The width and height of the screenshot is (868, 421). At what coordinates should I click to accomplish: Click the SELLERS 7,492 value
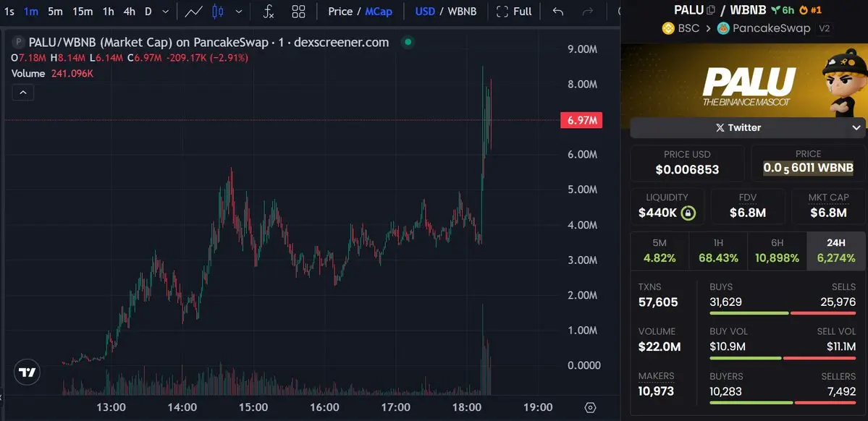click(x=842, y=391)
